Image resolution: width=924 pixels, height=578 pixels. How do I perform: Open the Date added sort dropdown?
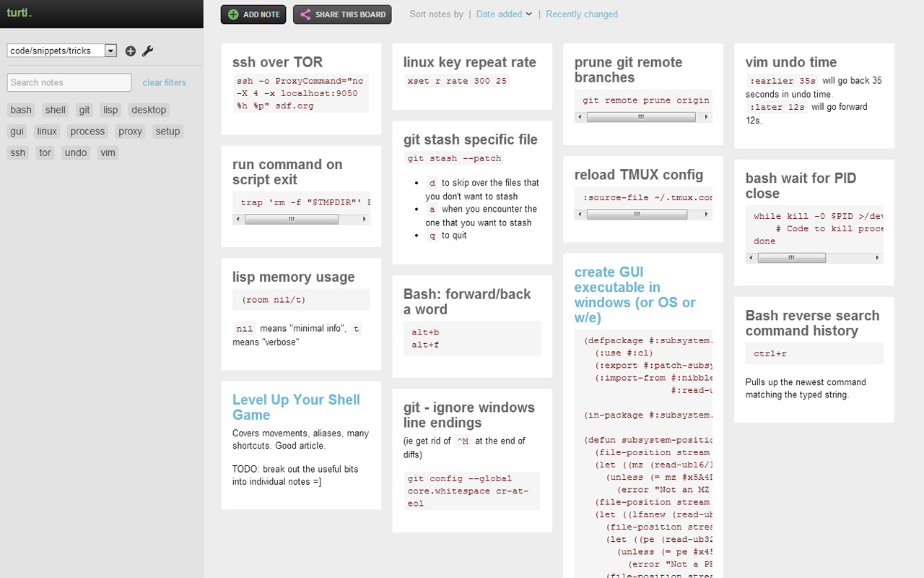coord(504,14)
